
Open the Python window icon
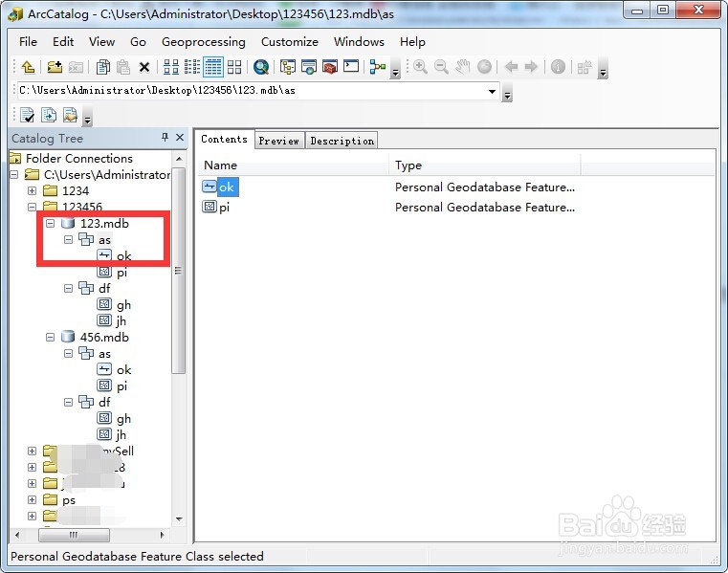(351, 66)
